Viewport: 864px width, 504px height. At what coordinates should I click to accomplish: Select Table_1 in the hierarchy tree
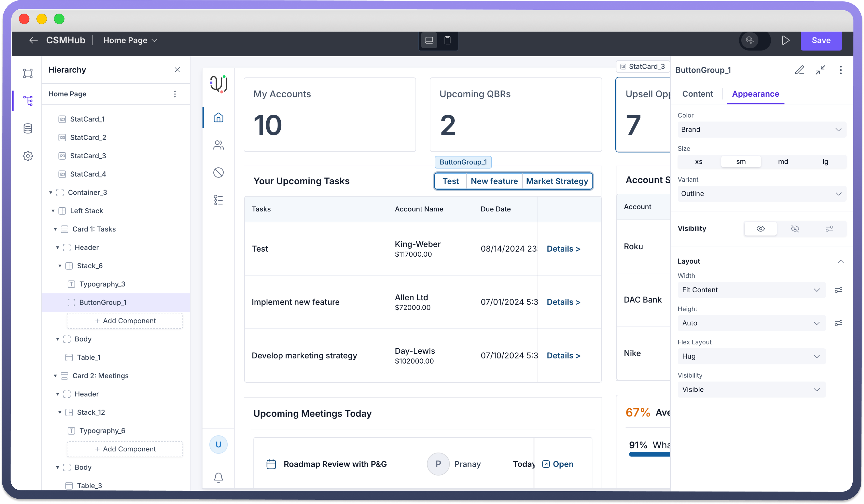click(x=89, y=357)
